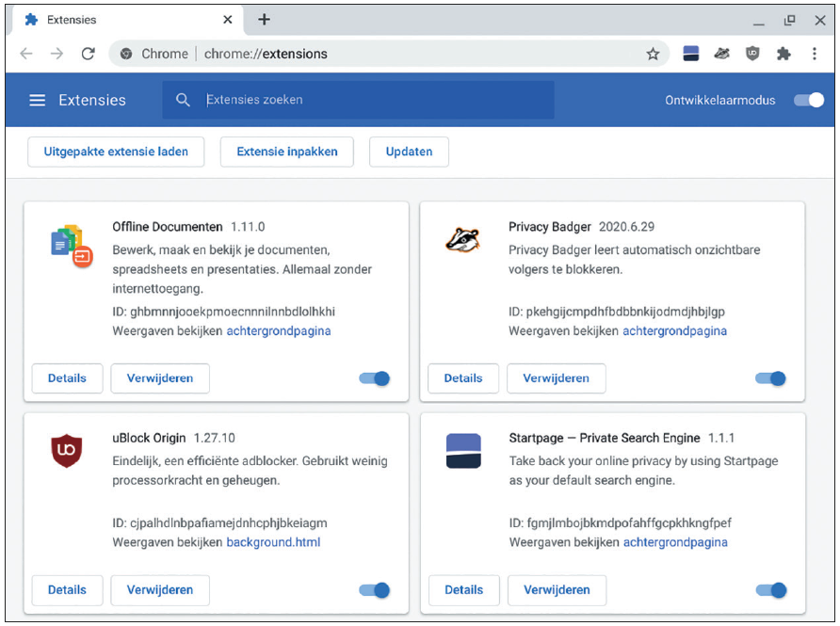Select the Extensies browser tab
Screen dimensions: 840x626
pyautogui.click(x=126, y=20)
